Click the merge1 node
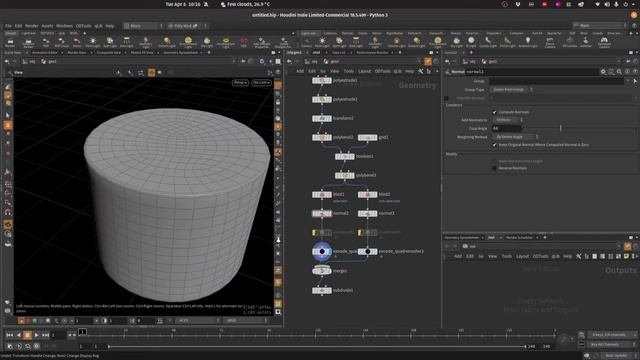Viewport: 640px width, 360px height. click(x=322, y=271)
